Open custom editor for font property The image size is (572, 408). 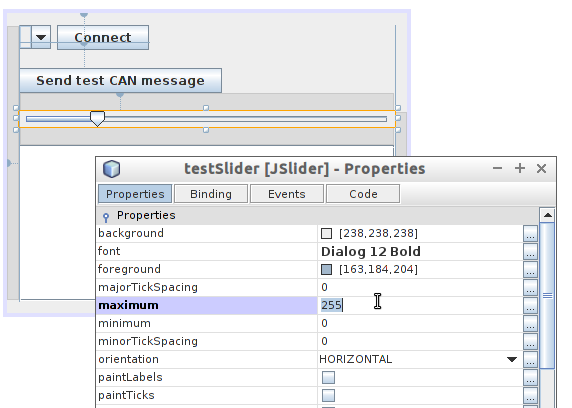click(530, 251)
